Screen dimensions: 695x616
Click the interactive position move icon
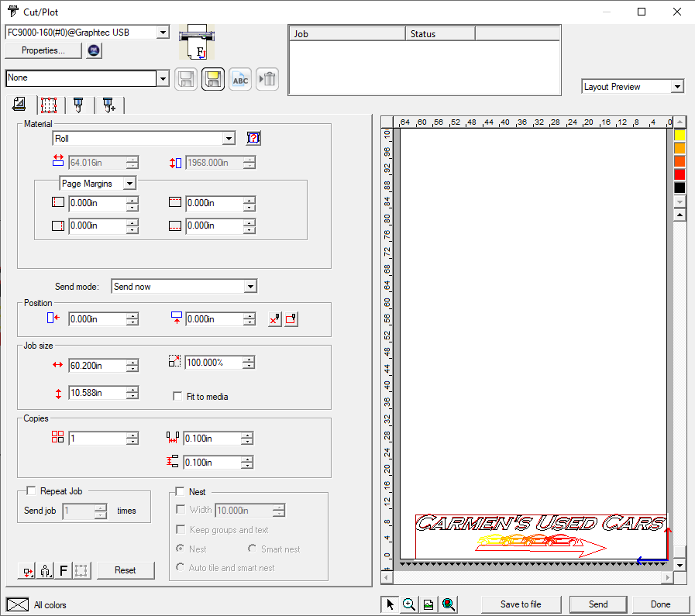tap(274, 318)
